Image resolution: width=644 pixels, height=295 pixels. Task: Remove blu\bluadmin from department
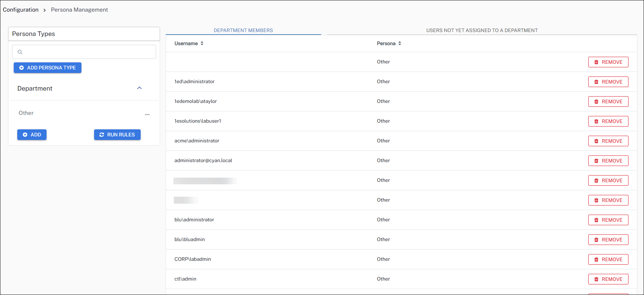click(608, 240)
